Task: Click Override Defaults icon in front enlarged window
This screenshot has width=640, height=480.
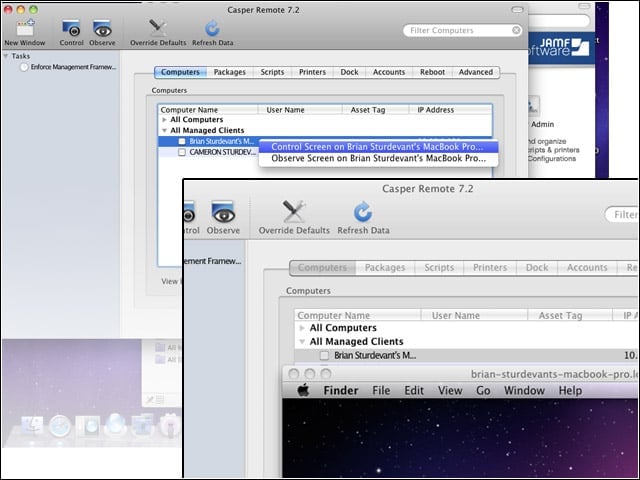Action: tap(294, 211)
